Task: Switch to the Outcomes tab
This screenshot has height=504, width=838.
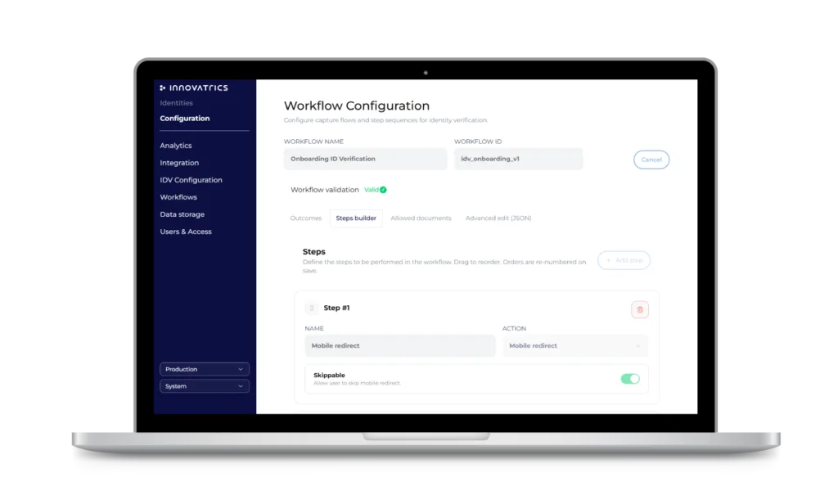Action: tap(306, 218)
